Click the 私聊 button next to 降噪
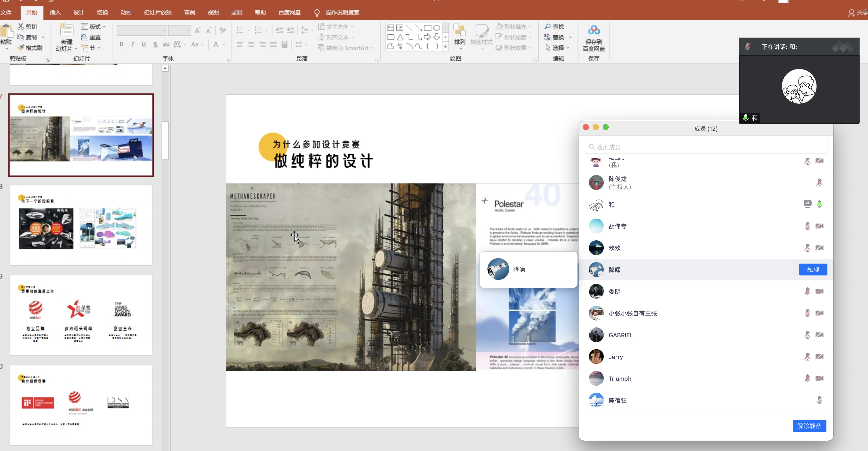868x451 pixels. coord(813,270)
